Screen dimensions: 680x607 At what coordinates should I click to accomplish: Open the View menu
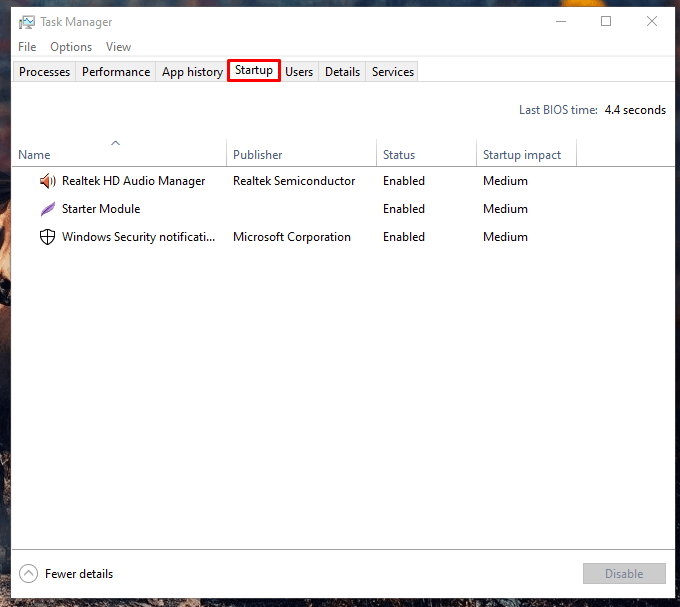point(118,47)
